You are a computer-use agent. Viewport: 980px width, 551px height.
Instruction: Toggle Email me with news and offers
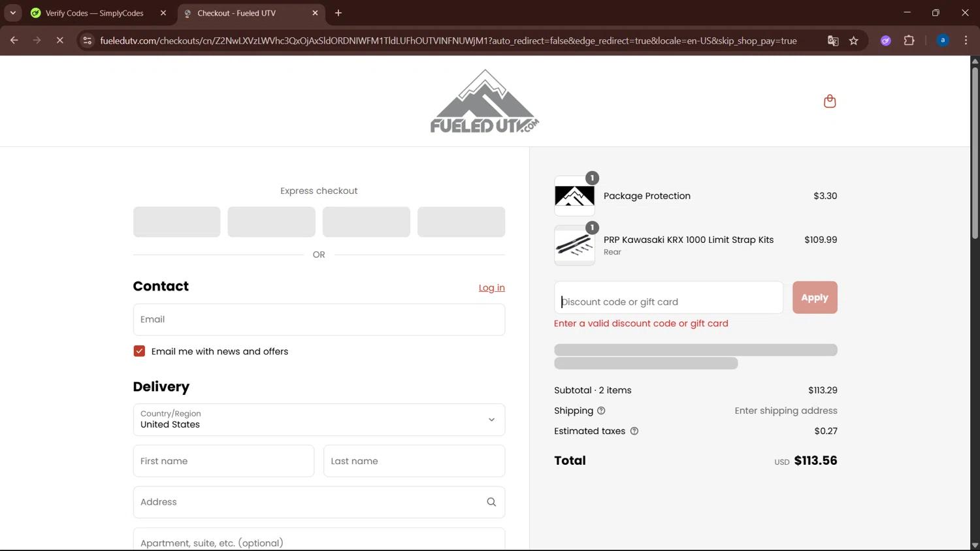point(139,351)
